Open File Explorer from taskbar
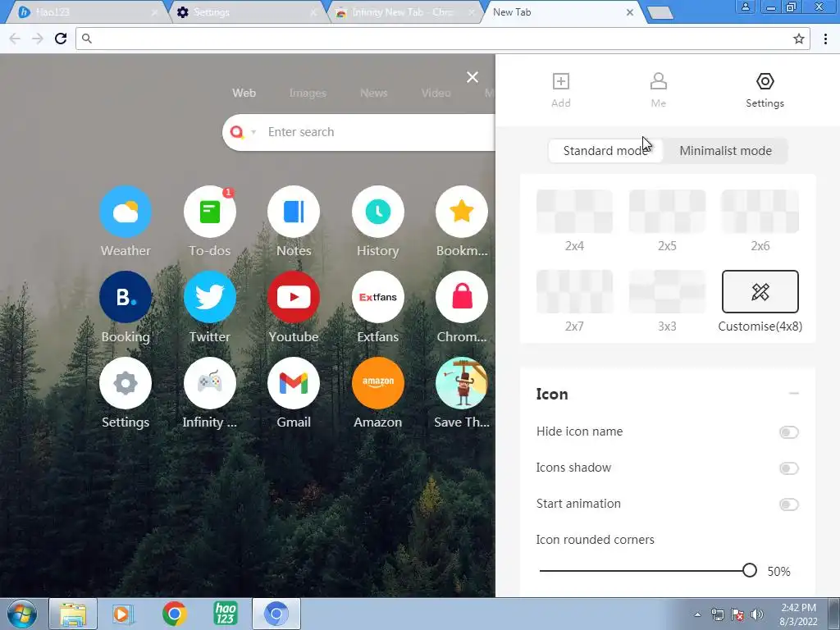This screenshot has width=840, height=630. 73,614
